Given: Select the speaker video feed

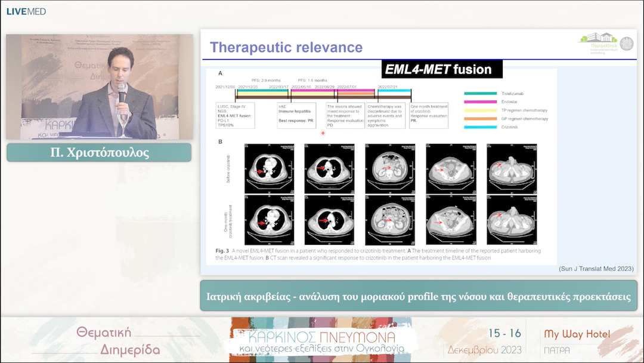Looking at the screenshot, I should coord(100,87).
